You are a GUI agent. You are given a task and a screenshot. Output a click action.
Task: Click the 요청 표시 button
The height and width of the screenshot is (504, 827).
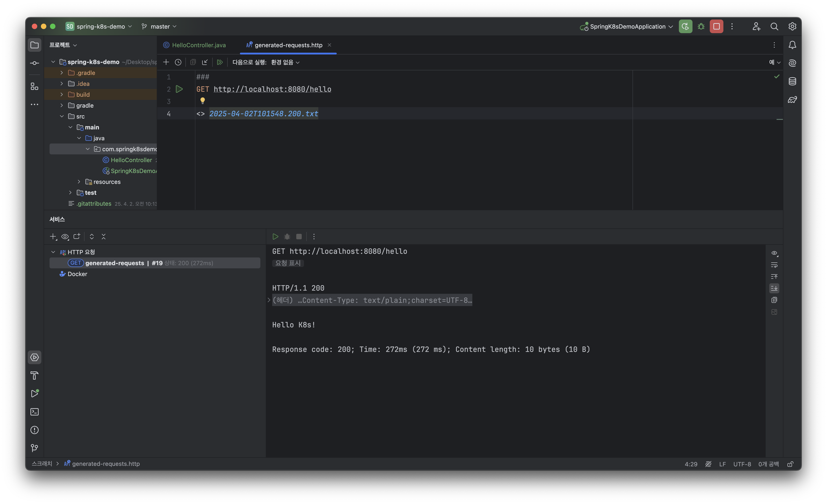tap(288, 263)
